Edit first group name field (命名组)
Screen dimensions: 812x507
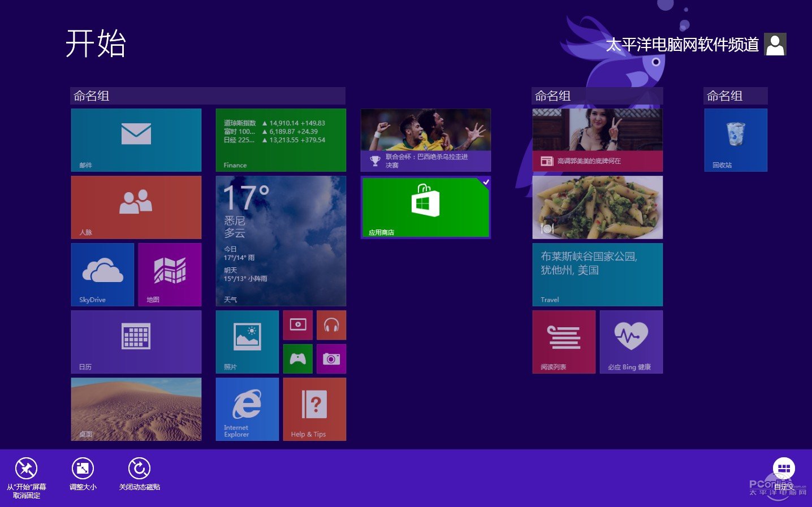[208, 96]
